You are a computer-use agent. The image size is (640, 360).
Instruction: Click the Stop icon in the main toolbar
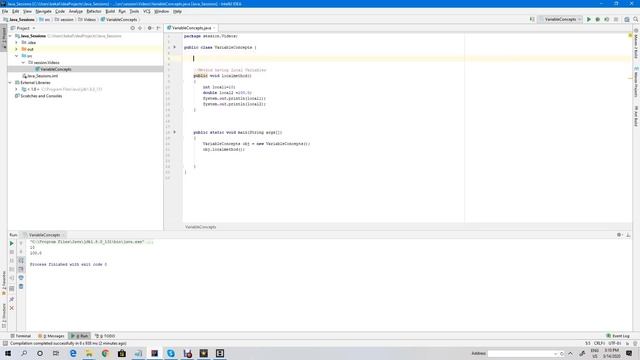click(616, 19)
